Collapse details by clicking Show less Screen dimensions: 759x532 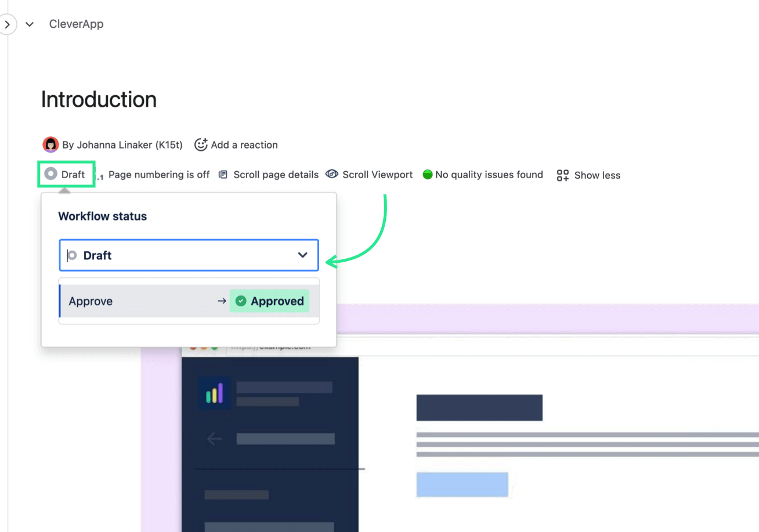click(597, 175)
